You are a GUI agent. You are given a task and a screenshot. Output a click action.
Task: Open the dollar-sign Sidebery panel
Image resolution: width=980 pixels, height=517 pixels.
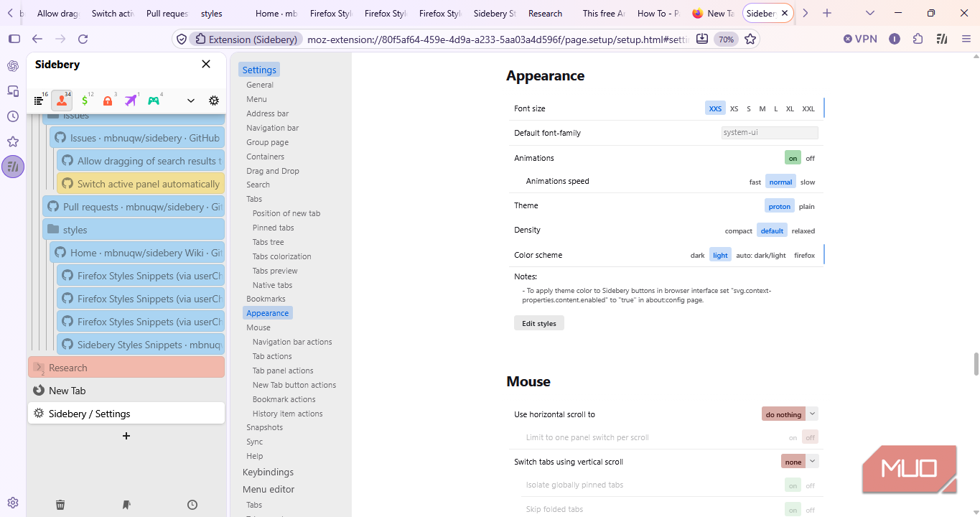(85, 101)
